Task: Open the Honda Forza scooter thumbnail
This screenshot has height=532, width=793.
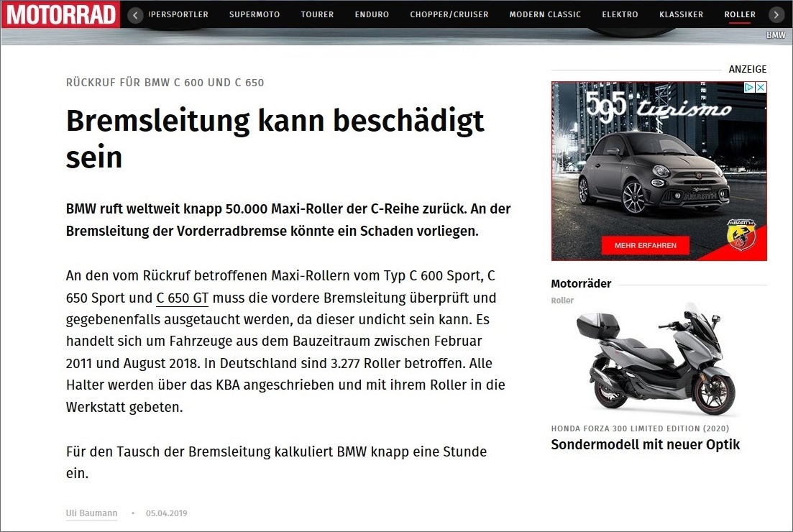Action: click(656, 359)
